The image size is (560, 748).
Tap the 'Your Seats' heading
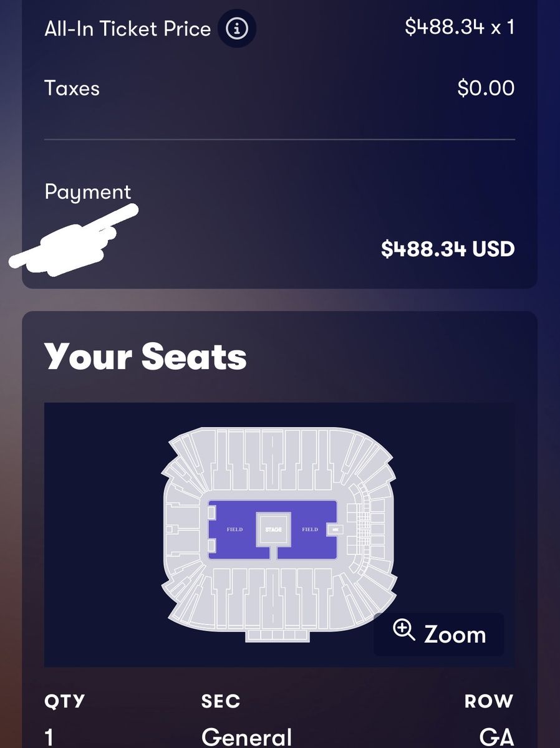click(x=145, y=357)
